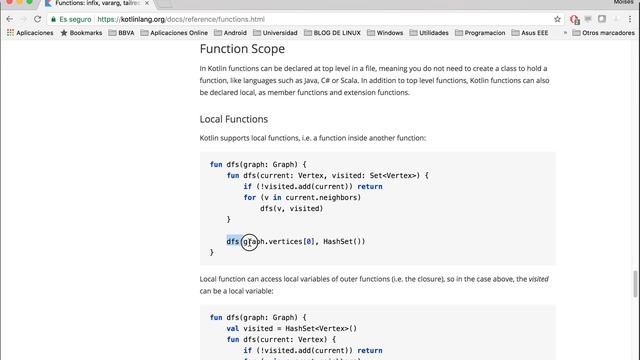Open Asus EEE bookmark folder
The image size is (640, 360).
click(x=530, y=33)
